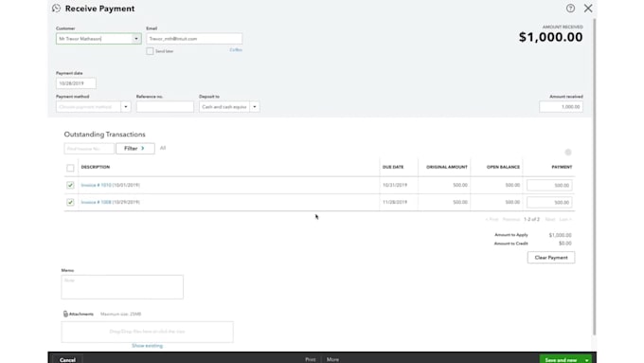Expand the Customer dropdown arrow

[136, 39]
